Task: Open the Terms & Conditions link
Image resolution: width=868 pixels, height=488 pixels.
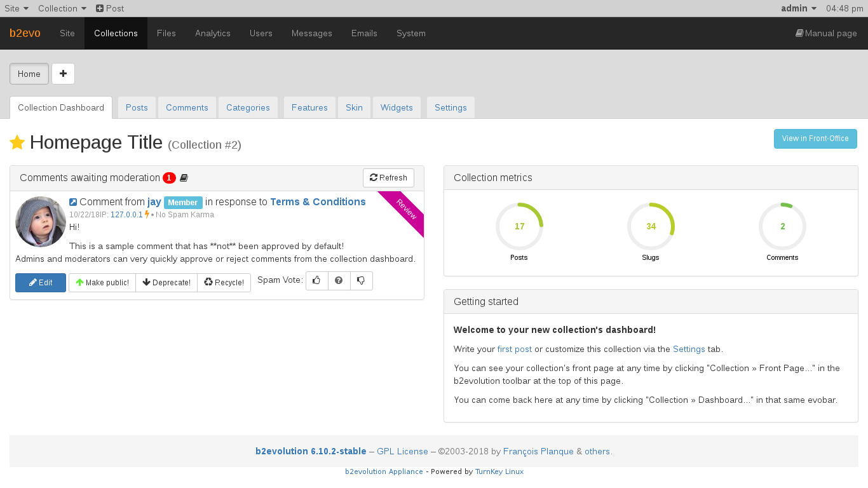Action: click(318, 202)
